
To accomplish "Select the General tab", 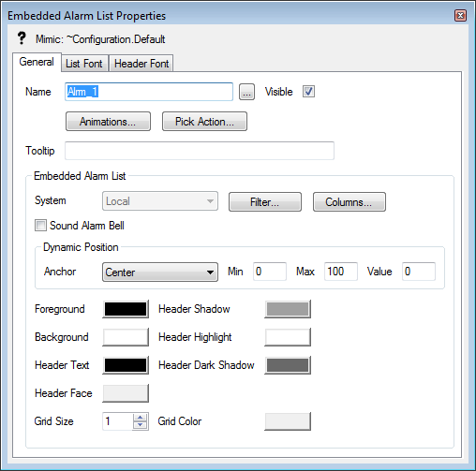I will pyautogui.click(x=37, y=62).
